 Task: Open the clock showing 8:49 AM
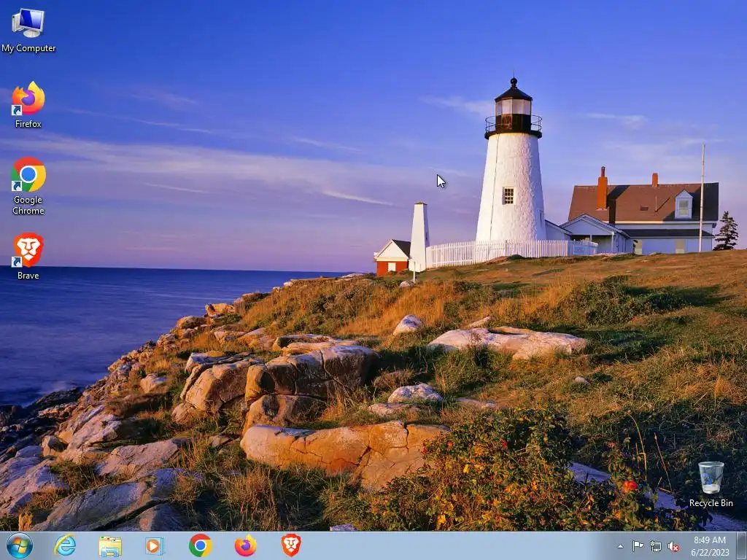(x=710, y=546)
